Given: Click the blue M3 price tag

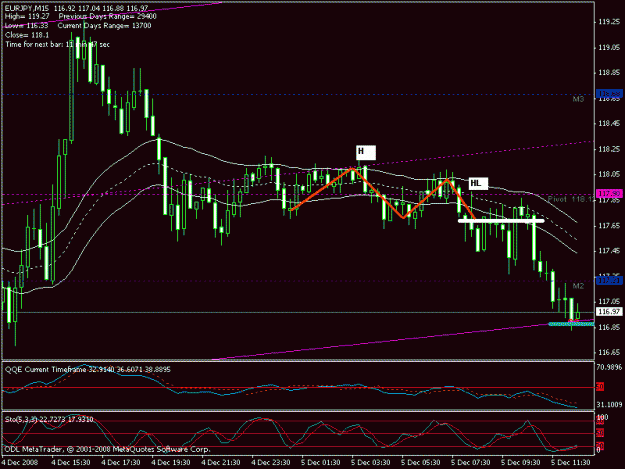Looking at the screenshot, I should click(x=609, y=94).
